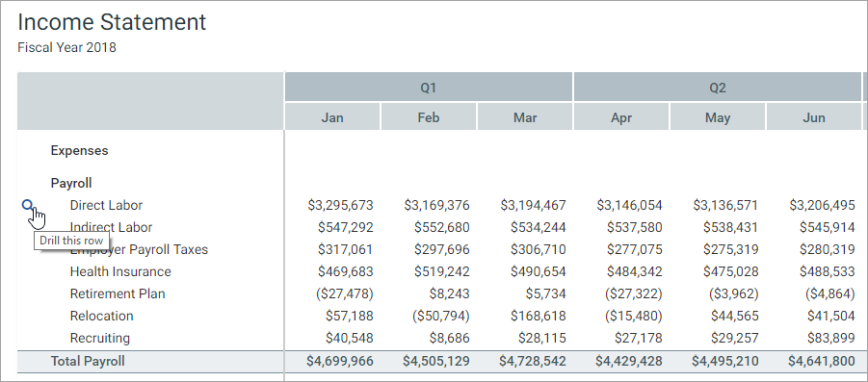This screenshot has width=868, height=382.
Task: Click the Q2 quarter column header
Action: [x=718, y=88]
